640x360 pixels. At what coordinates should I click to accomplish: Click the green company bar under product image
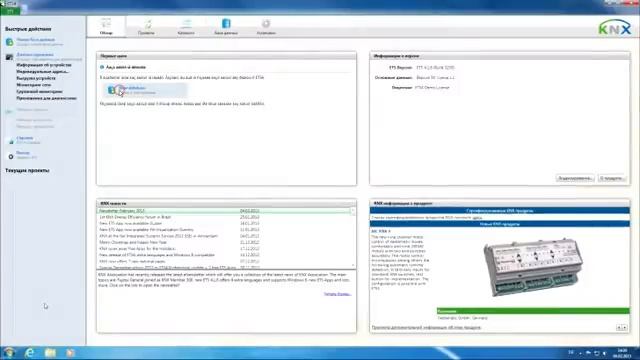tap(533, 311)
